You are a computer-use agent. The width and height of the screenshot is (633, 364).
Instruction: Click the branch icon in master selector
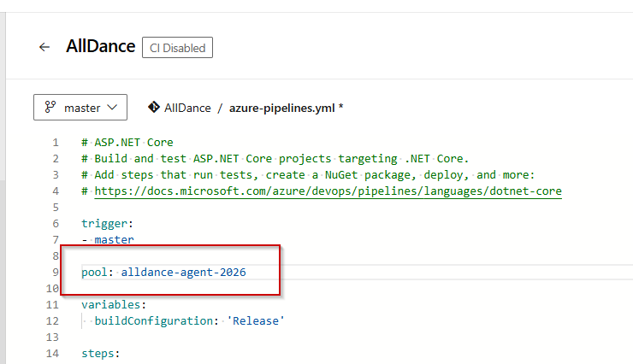click(50, 108)
